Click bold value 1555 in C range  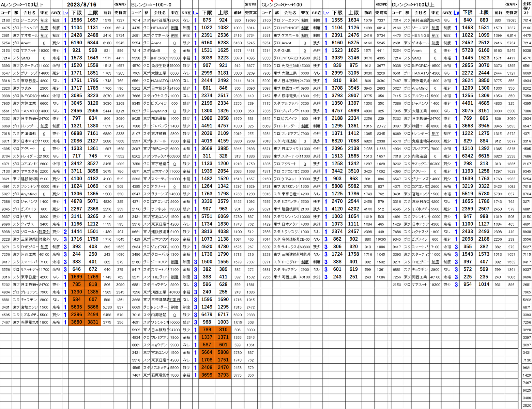click(x=337, y=20)
